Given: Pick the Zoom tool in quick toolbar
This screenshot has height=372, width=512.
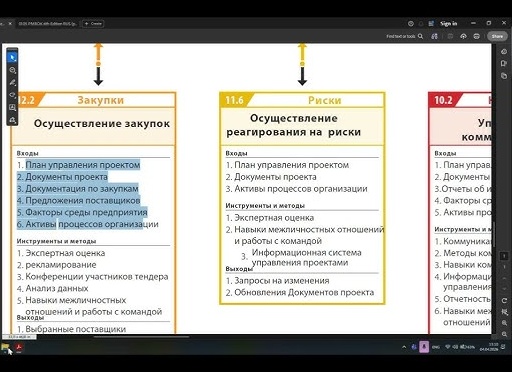Looking at the screenshot, I should [12, 70].
